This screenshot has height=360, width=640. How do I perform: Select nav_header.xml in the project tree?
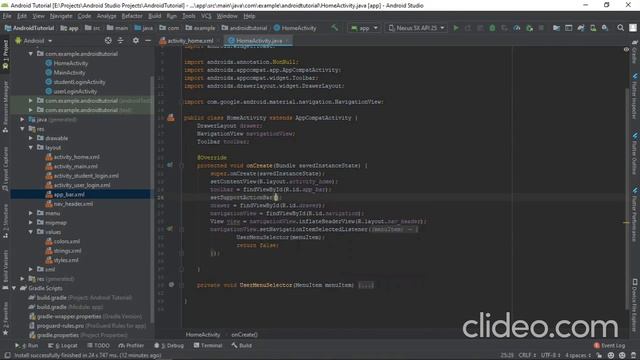73,204
